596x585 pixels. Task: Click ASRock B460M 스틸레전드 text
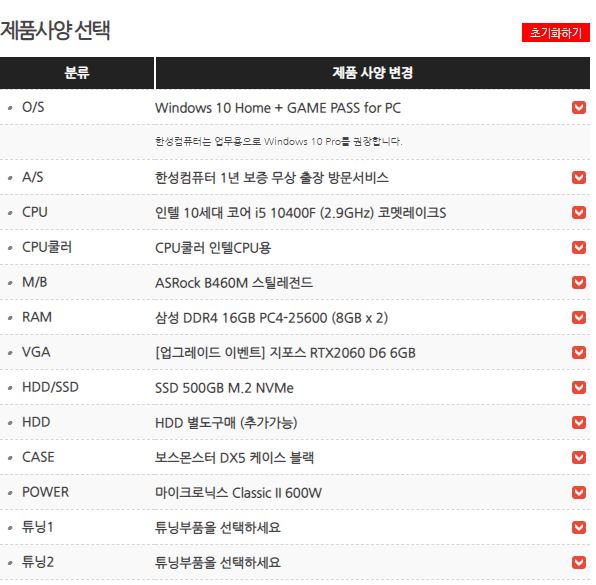coord(234,283)
